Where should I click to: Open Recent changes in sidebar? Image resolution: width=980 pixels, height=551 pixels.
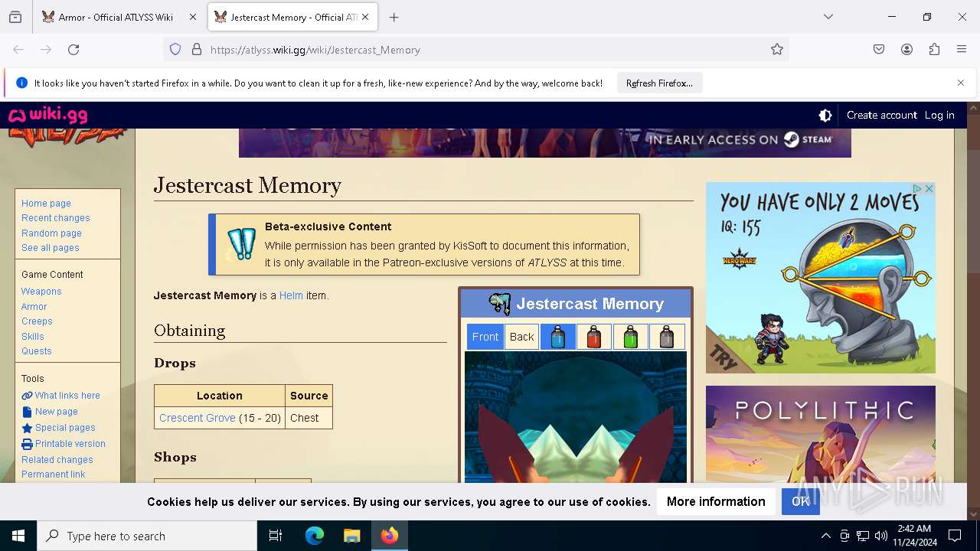56,218
